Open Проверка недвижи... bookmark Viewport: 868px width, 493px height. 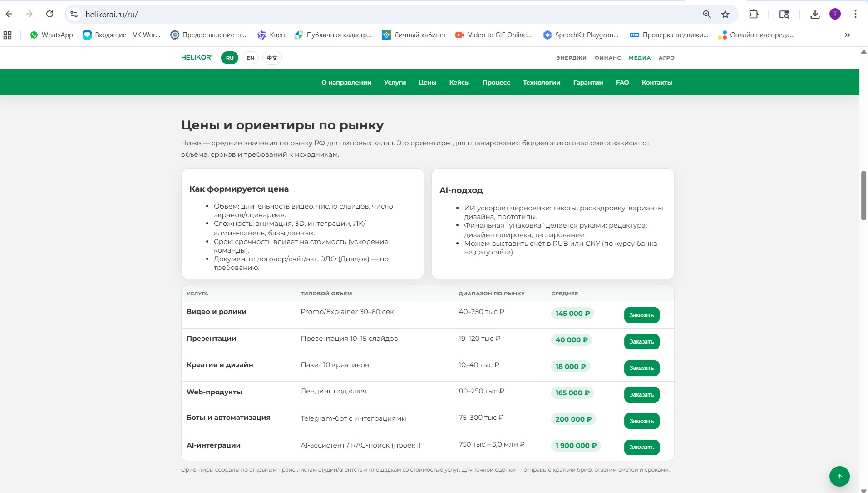[x=669, y=35]
